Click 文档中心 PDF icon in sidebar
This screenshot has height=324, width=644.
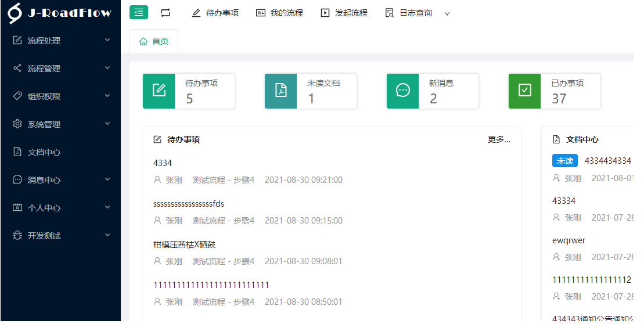(x=17, y=152)
